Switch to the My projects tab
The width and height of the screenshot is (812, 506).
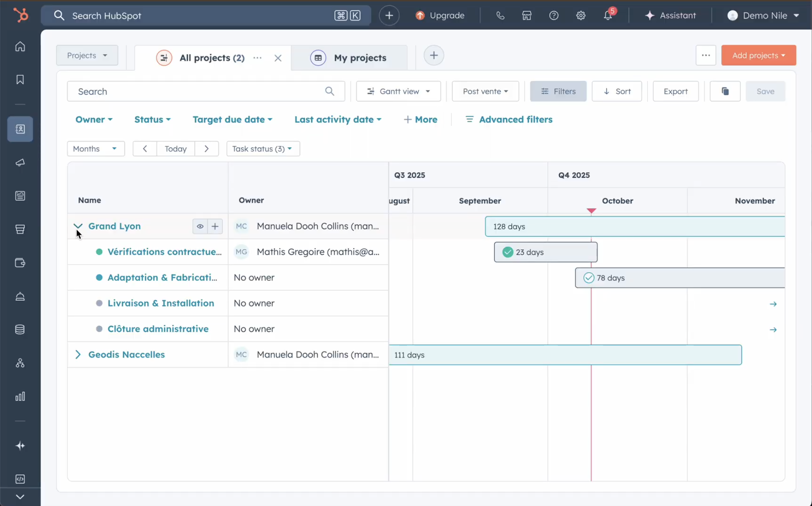coord(360,58)
